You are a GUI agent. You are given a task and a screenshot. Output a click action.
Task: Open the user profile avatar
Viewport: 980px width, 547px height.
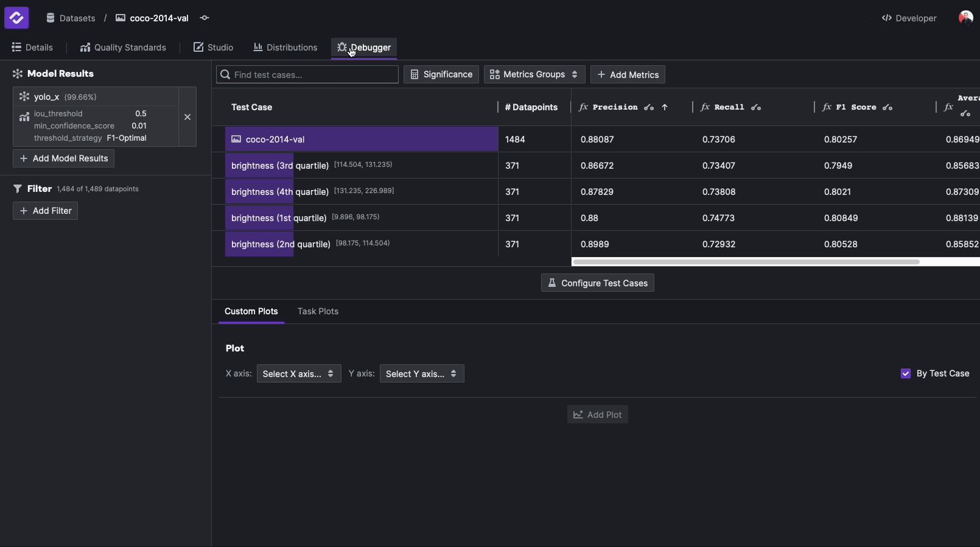click(965, 18)
